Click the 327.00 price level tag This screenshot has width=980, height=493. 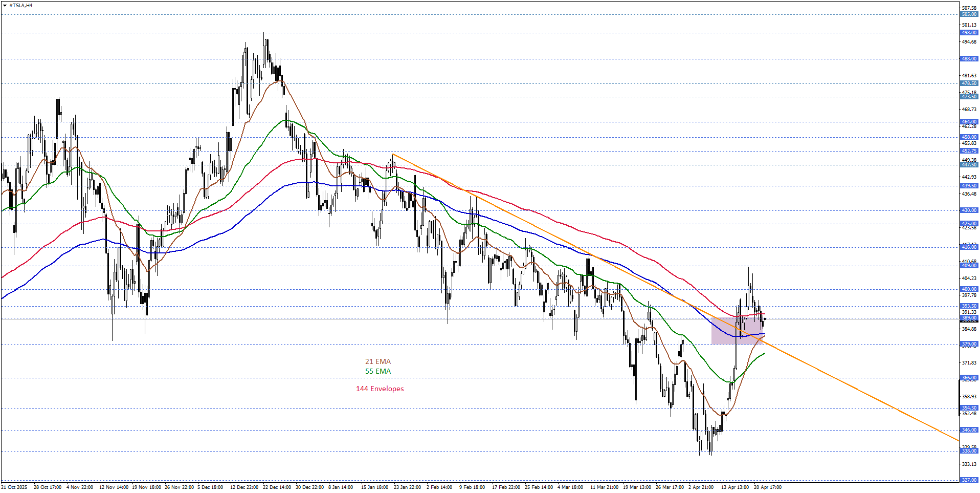[x=969, y=480]
